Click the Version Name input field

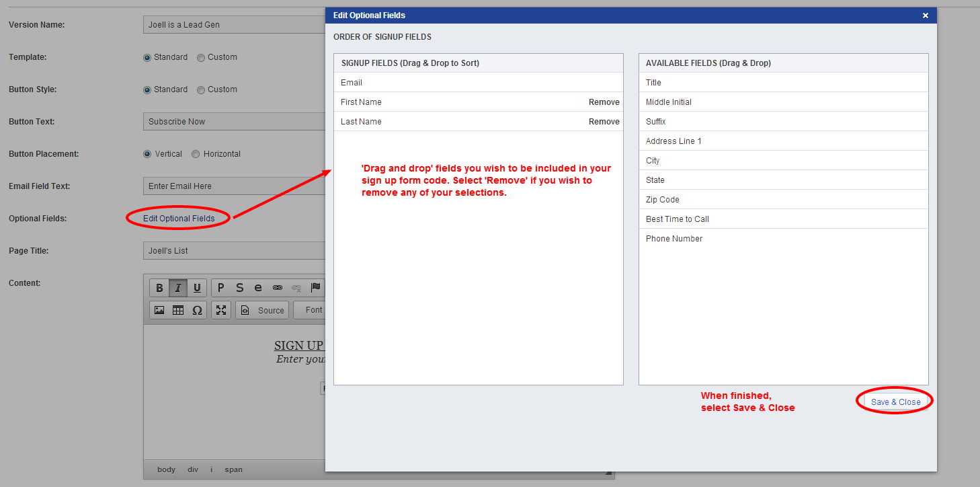pos(235,25)
